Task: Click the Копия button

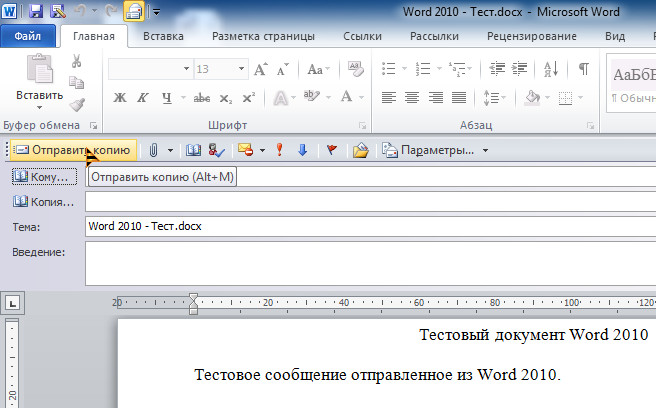Action: [44, 202]
